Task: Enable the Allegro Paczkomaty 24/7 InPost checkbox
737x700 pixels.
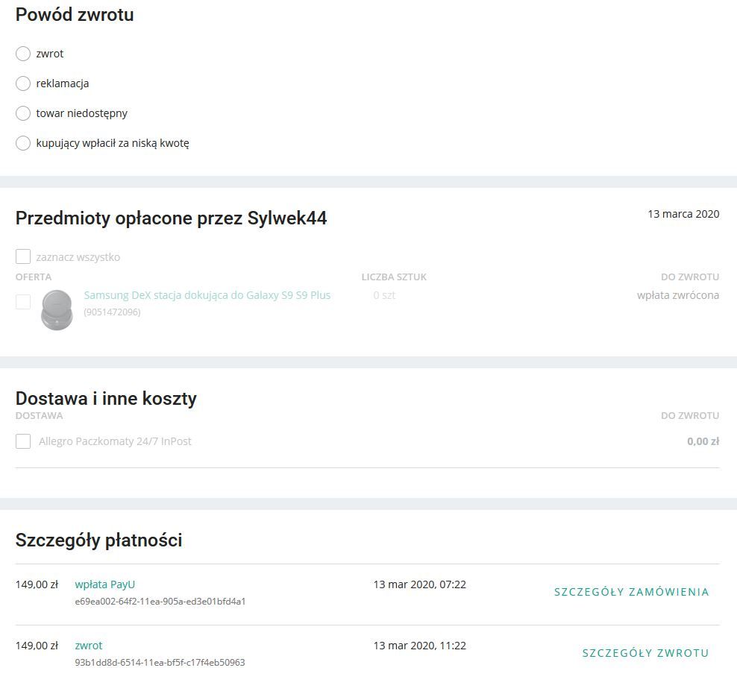Action: (23, 441)
